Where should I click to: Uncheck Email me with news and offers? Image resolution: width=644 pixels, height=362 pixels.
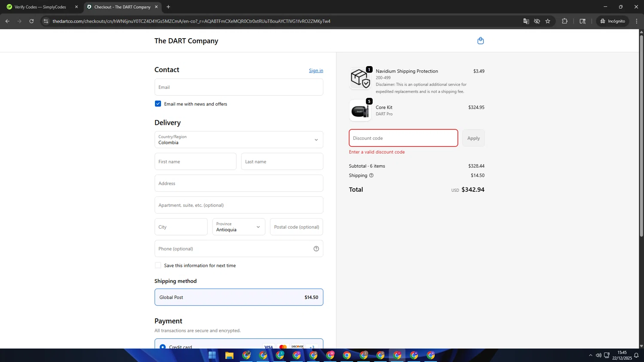coord(158,104)
